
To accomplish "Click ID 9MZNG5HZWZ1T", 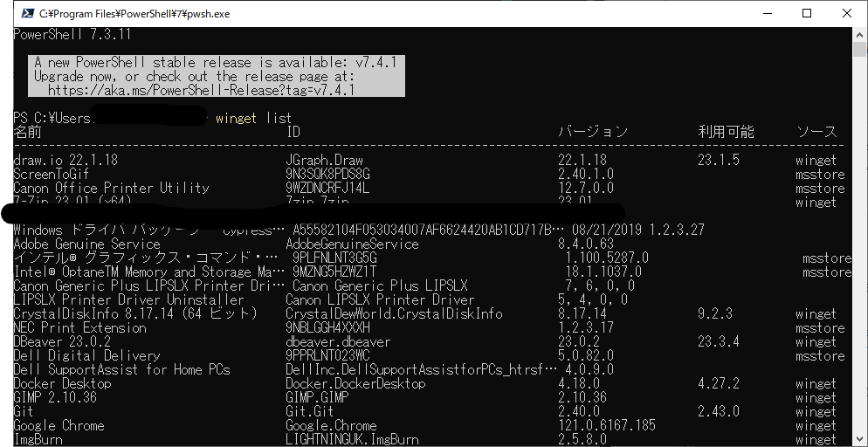I will (334, 272).
